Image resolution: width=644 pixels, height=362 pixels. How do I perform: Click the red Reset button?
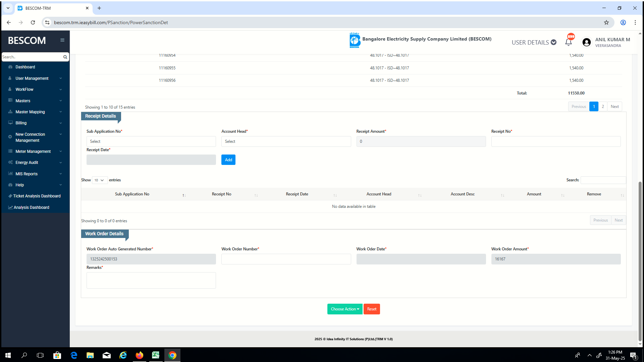(371, 309)
